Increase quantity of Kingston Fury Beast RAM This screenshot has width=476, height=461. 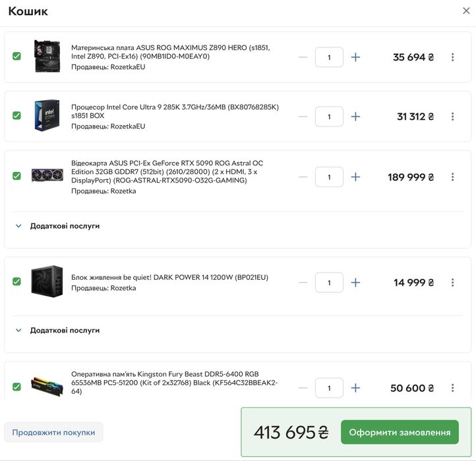[x=355, y=388]
